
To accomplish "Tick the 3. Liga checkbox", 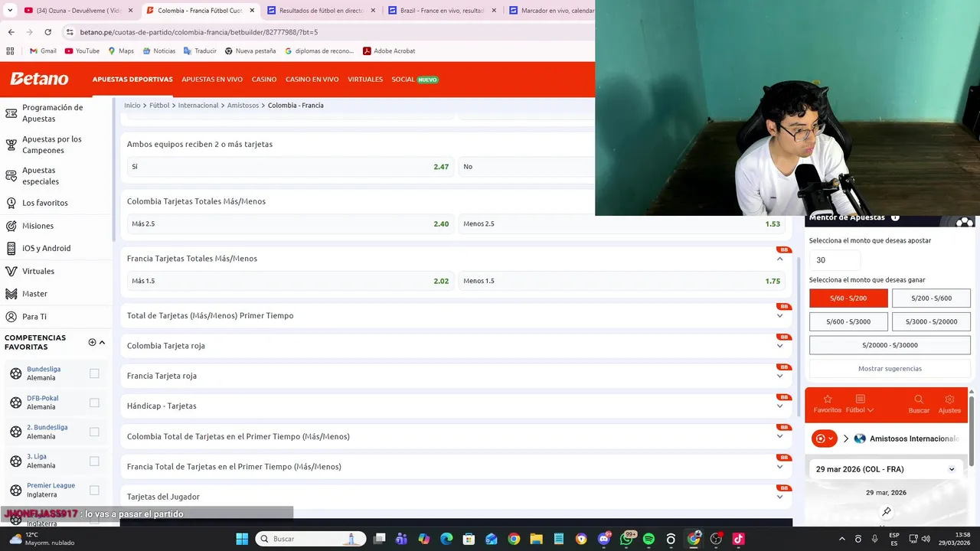I will (94, 461).
